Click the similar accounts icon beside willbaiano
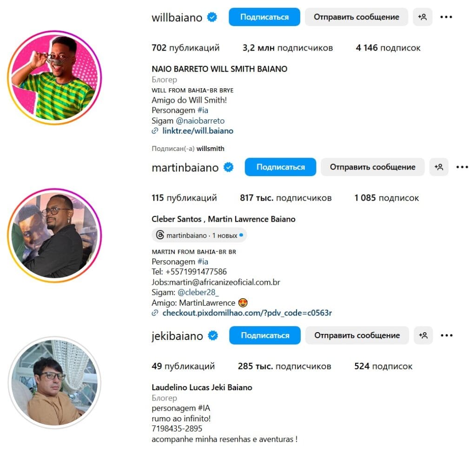 422,17
